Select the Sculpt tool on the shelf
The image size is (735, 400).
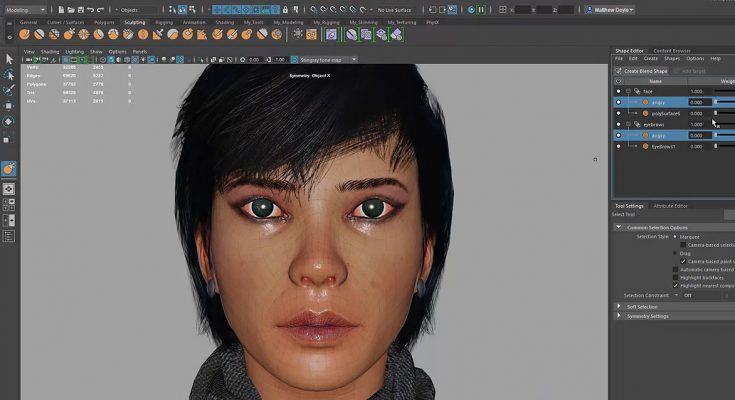click(x=24, y=34)
